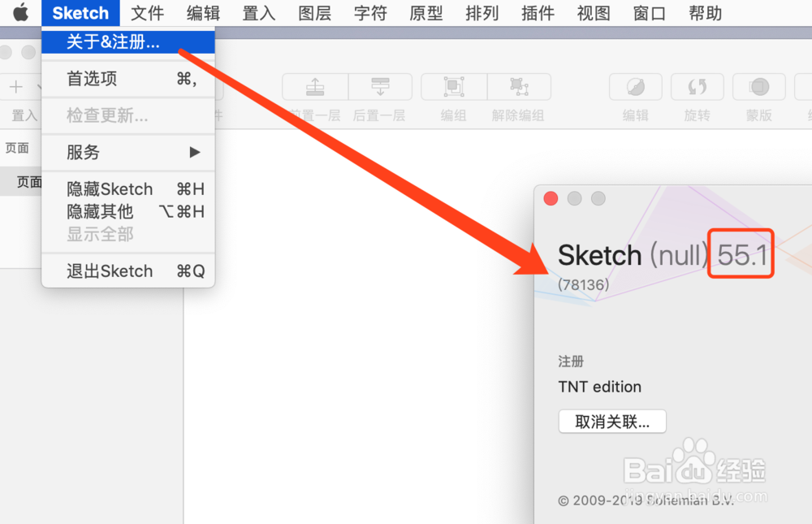Viewport: 812px width, 524px height.
Task: Click the 页面 panel header
Action: coord(17,148)
